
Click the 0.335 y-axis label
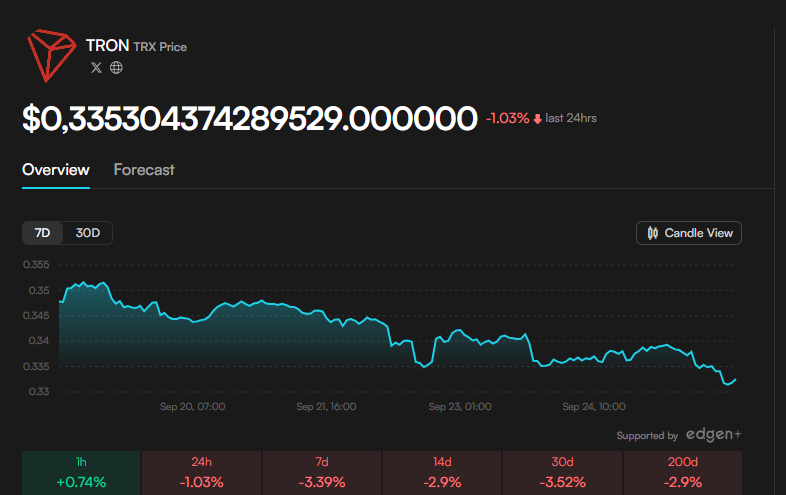tap(36, 367)
